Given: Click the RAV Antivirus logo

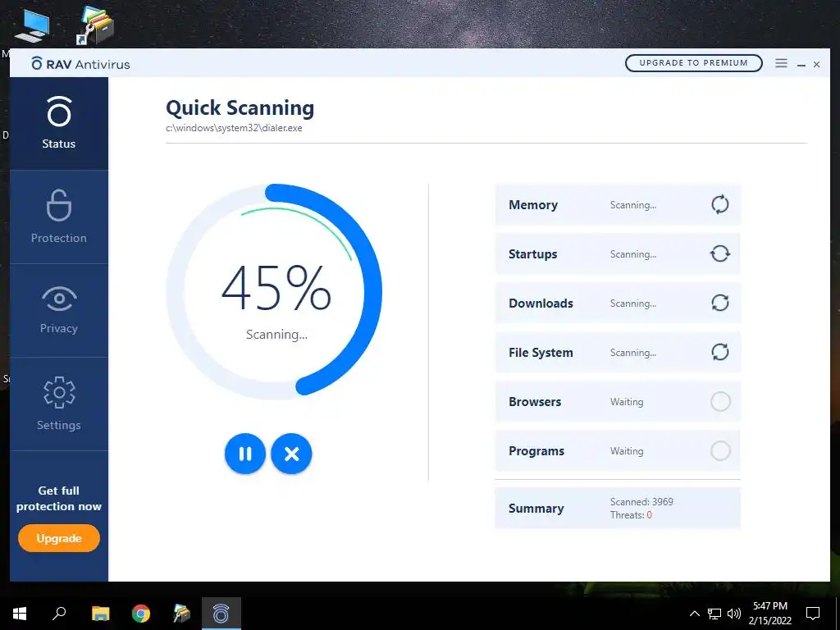Looking at the screenshot, I should (80, 64).
